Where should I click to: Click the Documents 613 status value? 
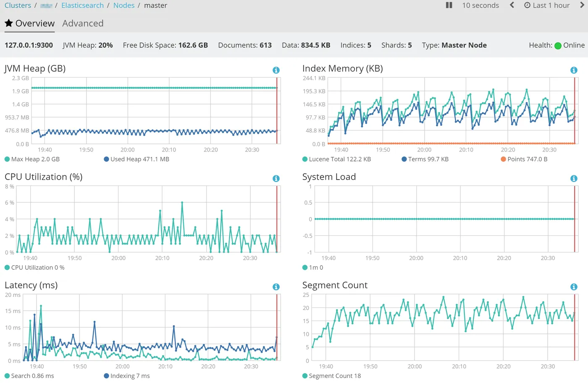(x=245, y=45)
